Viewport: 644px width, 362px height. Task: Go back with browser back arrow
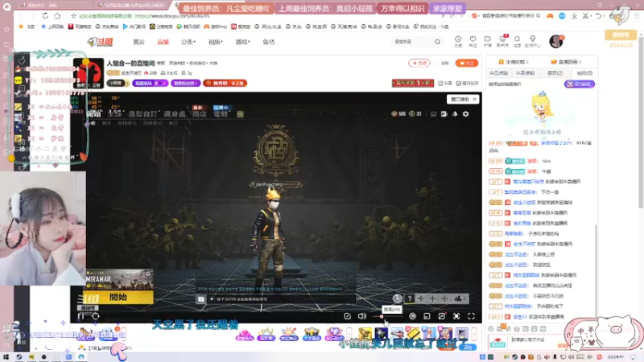click(x=22, y=15)
